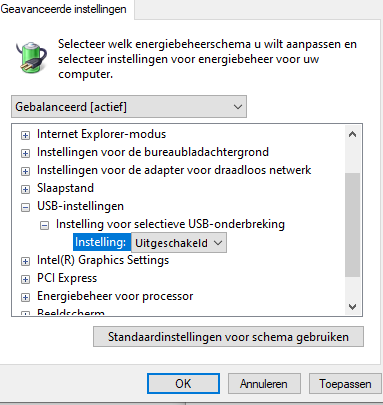This screenshot has width=383, height=405.
Task: Open the Gebalanceerd [actief] schema dropdown
Action: (129, 107)
